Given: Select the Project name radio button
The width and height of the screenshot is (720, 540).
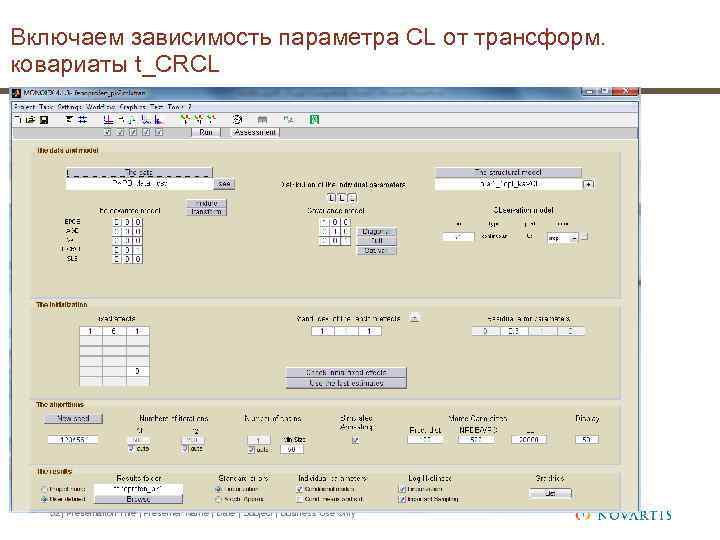Looking at the screenshot, I should 45,489.
